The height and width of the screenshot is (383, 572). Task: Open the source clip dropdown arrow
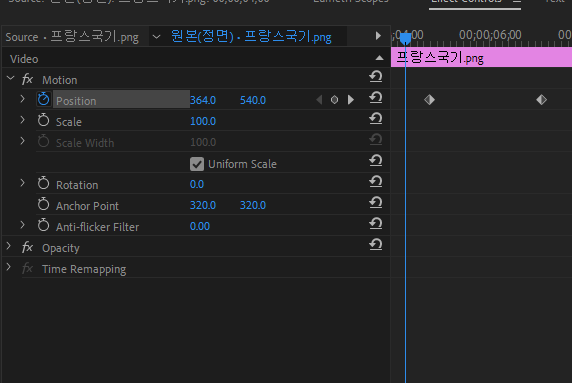[156, 36]
